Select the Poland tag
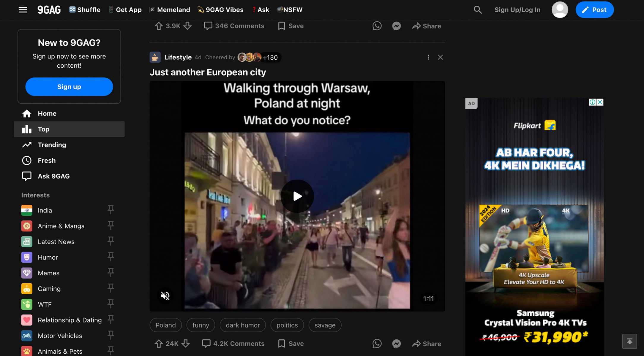Image resolution: width=644 pixels, height=356 pixels. coord(166,325)
